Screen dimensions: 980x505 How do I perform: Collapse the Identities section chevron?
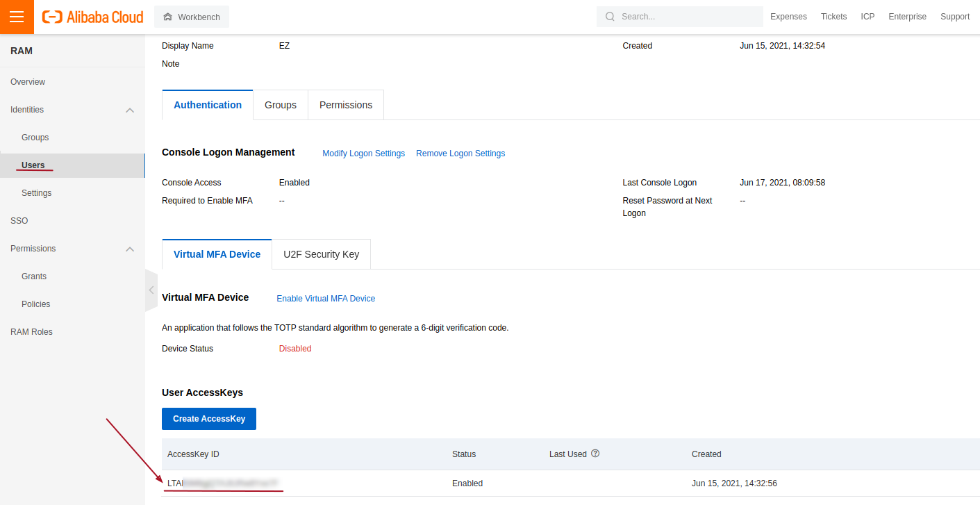tap(130, 110)
